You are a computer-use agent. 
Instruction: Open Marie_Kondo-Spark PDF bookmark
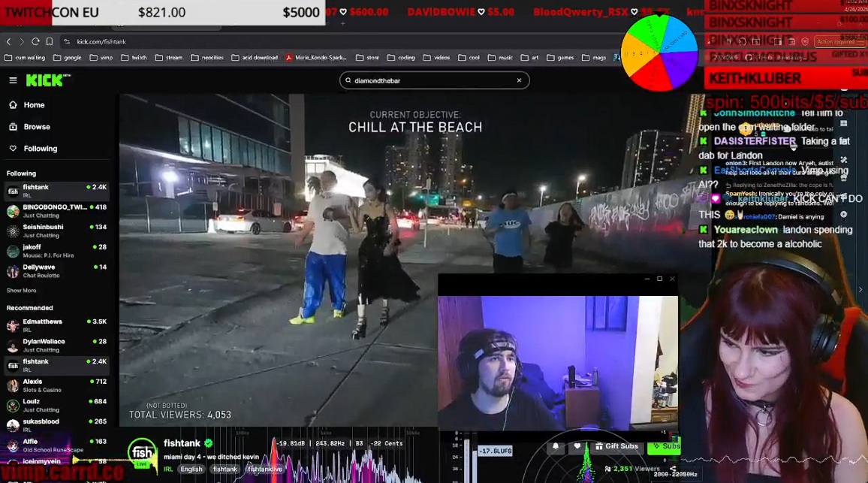(316, 58)
